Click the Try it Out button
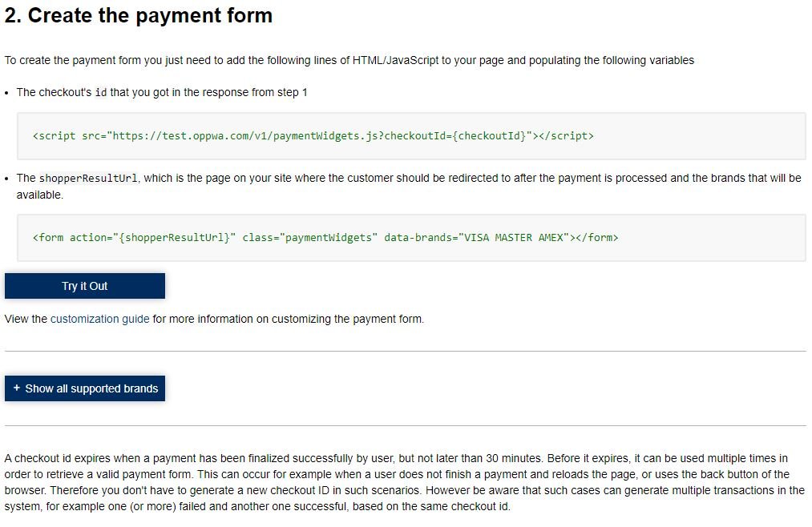 click(x=85, y=286)
